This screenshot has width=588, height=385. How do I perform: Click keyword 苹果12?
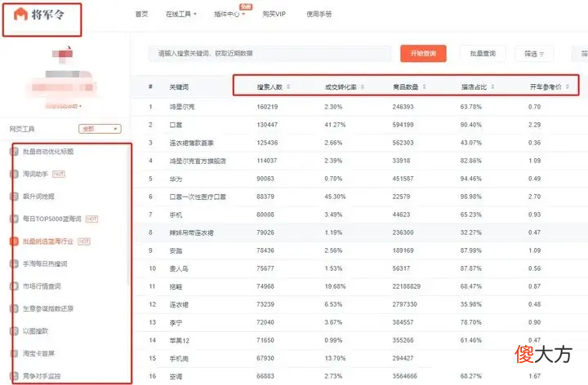[179, 340]
